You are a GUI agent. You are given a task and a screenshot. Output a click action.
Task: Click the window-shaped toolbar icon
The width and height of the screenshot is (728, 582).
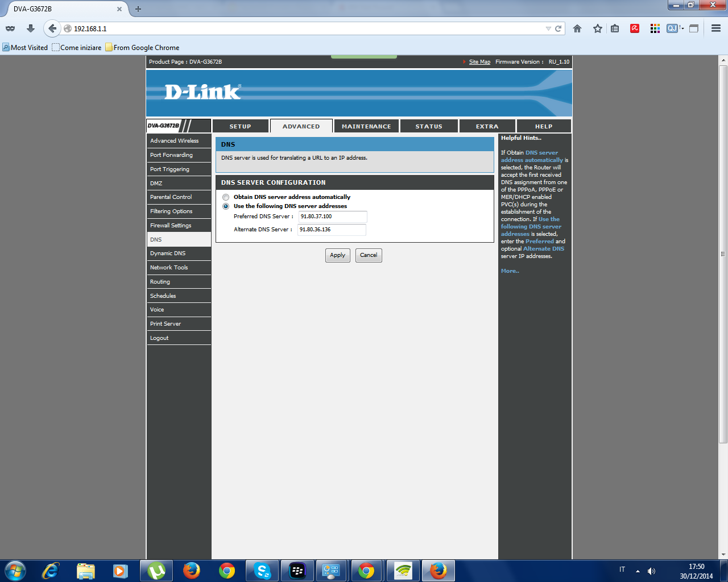pos(694,28)
